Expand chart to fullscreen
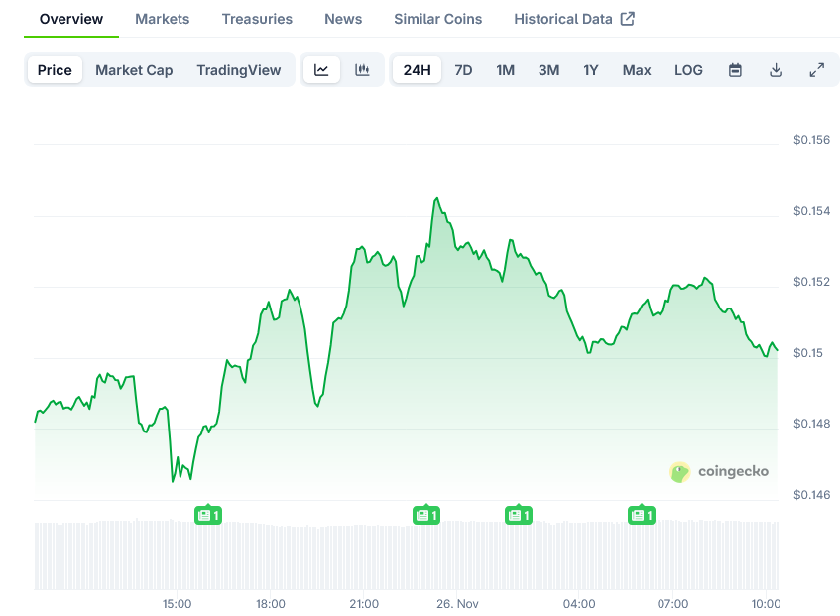The width and height of the screenshot is (840, 616). (x=817, y=70)
